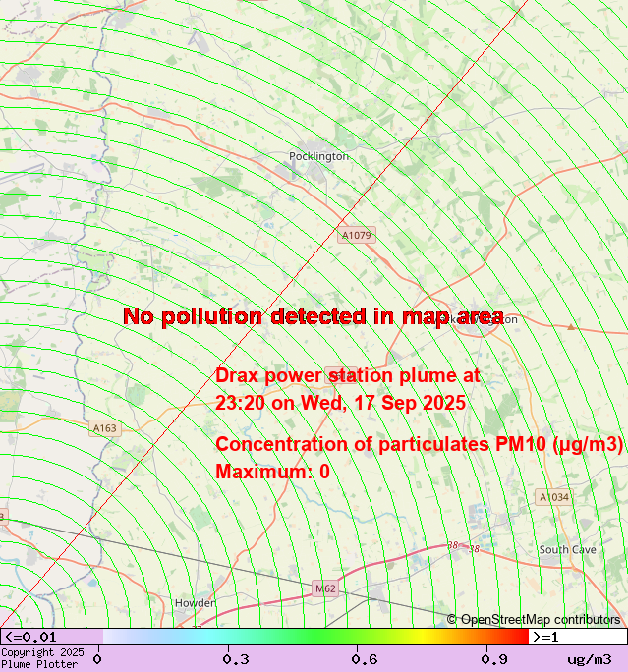This screenshot has height=672, width=628.
Task: Click the Howden town label
Action: point(195,603)
